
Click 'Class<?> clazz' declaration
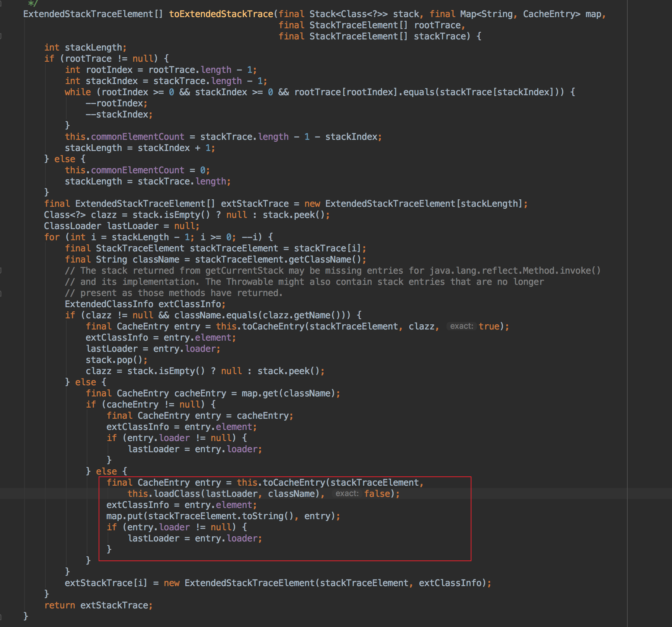click(80, 215)
